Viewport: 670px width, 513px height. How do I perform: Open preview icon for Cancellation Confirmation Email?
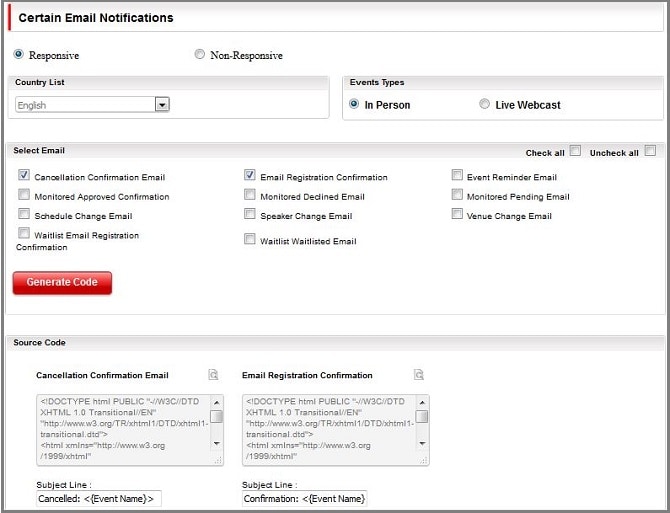pyautogui.click(x=213, y=375)
